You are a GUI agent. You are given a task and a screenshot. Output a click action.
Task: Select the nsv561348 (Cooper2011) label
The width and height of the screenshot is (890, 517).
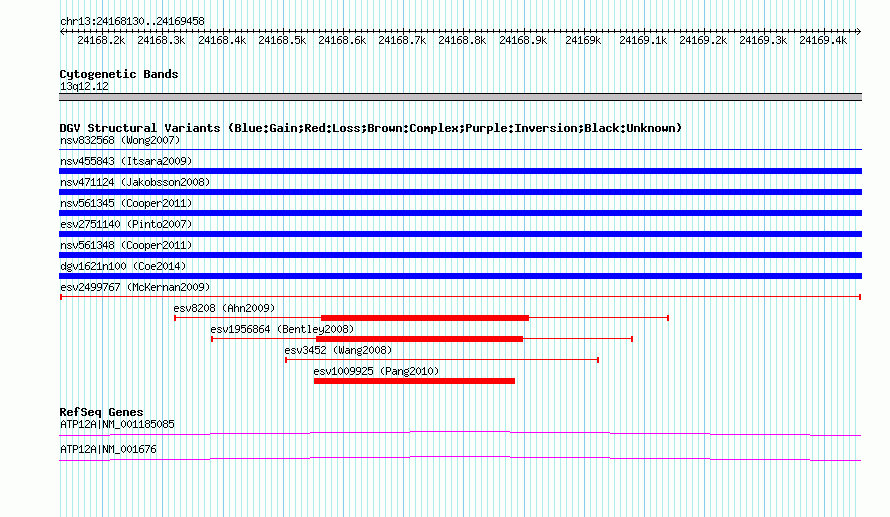[x=126, y=245]
